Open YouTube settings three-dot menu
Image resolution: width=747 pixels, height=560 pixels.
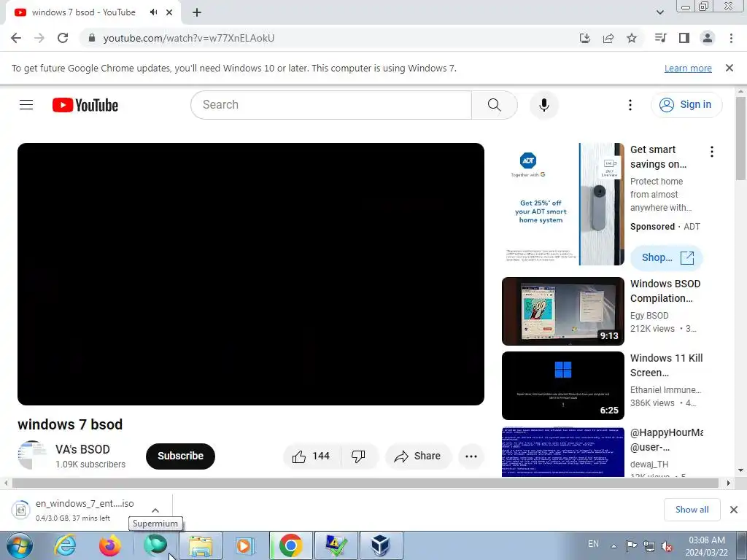point(630,105)
